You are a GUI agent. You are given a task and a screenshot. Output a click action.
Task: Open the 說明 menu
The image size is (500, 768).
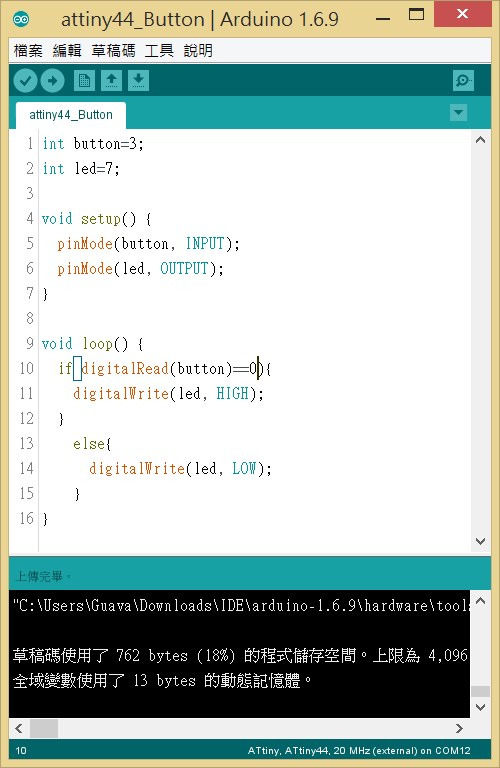coord(198,50)
